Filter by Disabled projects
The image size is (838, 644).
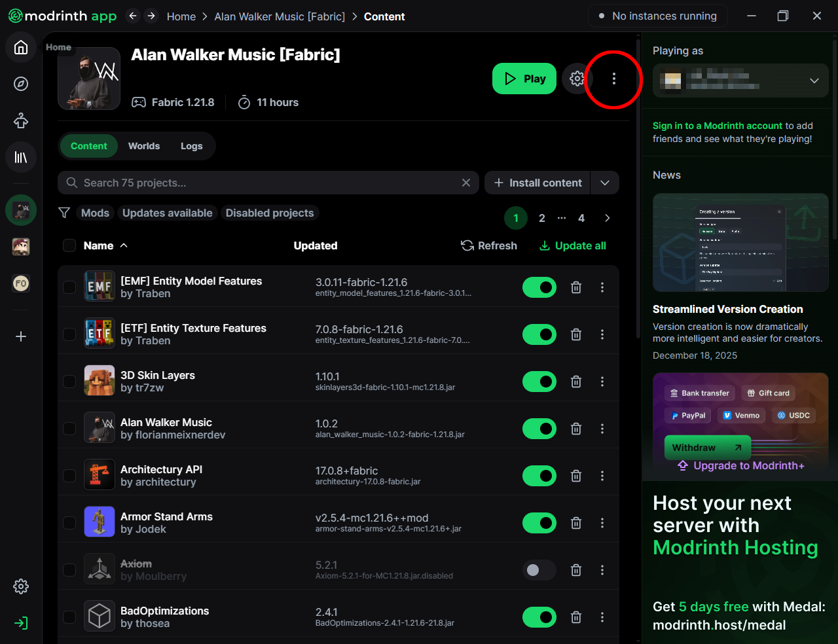(x=270, y=213)
